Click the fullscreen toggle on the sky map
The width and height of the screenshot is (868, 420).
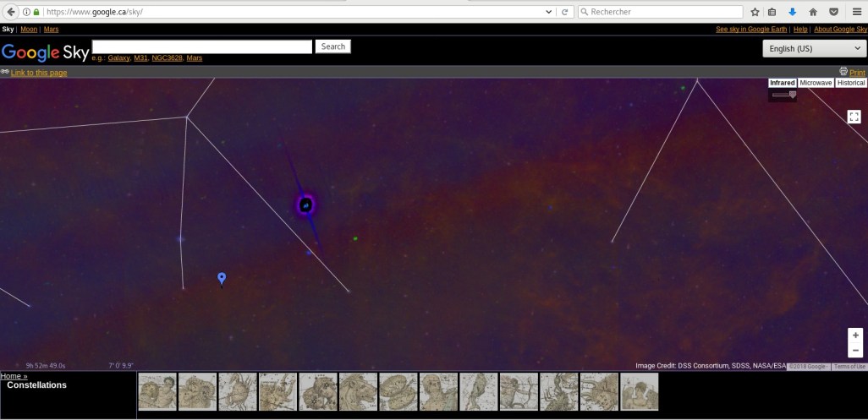854,117
